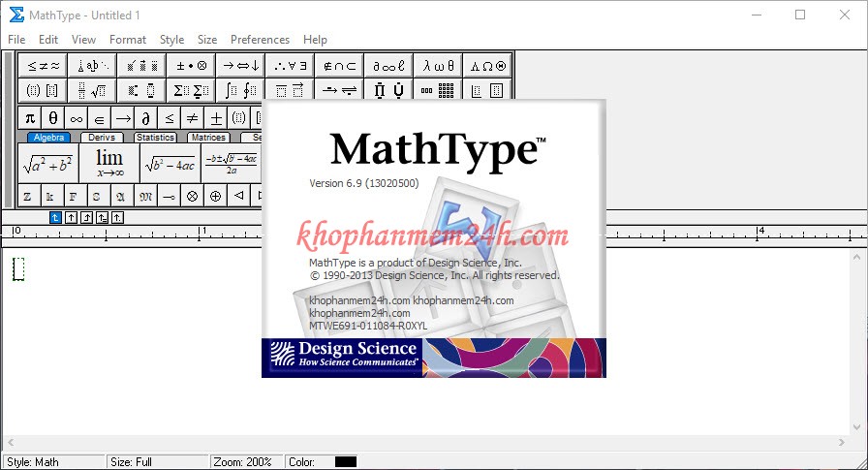Expand the summation templates palette

coord(191,91)
